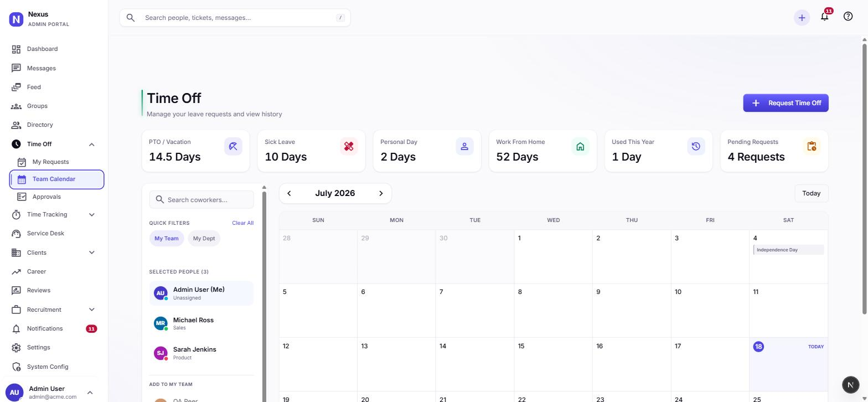The image size is (868, 402).
Task: Click the Pending Requests clipboard icon
Action: coord(812,146)
